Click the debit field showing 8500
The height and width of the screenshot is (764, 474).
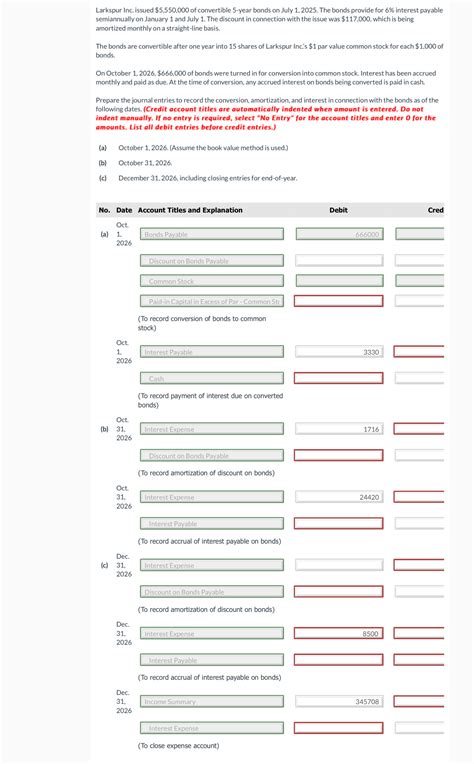339,634
